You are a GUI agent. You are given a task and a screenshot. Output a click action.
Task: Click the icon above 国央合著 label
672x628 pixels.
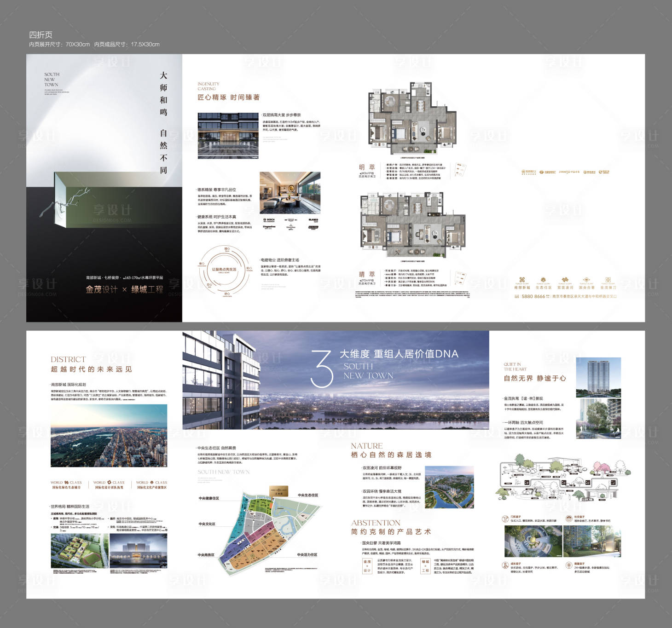[586, 280]
